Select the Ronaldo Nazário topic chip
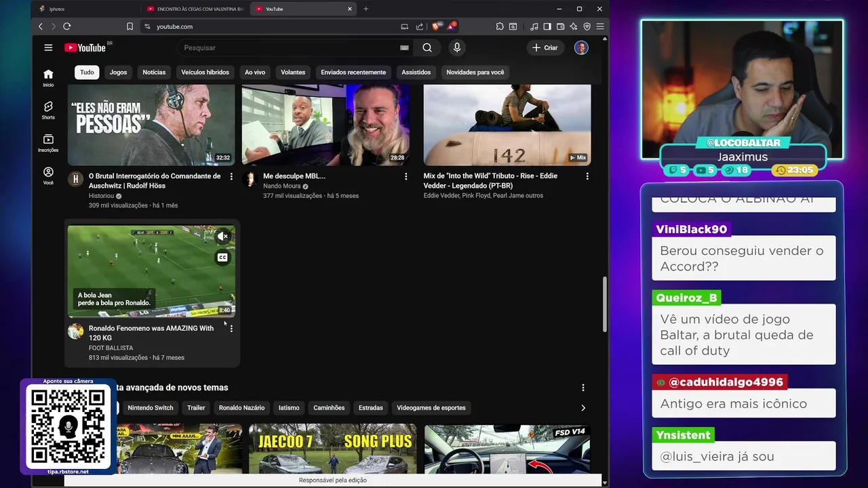Viewport: 868px width, 488px height. pos(241,408)
